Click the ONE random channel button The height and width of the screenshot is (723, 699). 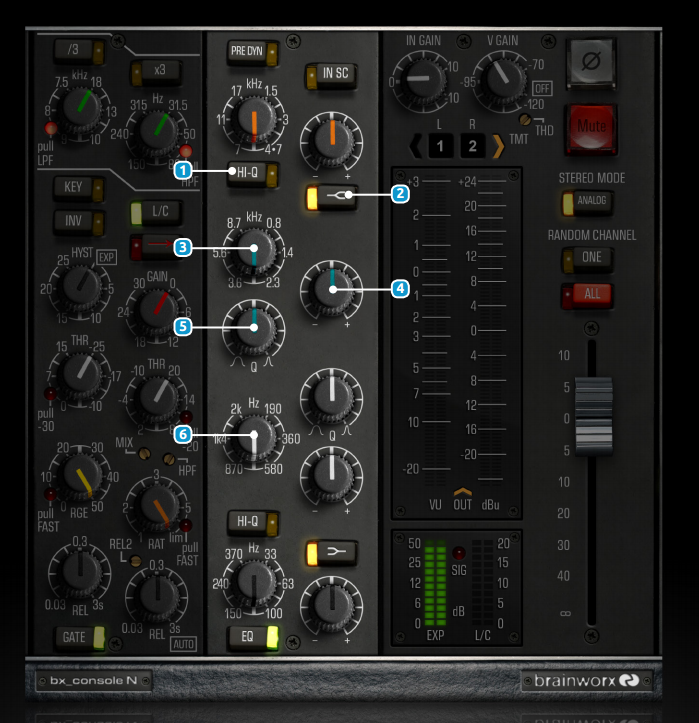(x=587, y=259)
